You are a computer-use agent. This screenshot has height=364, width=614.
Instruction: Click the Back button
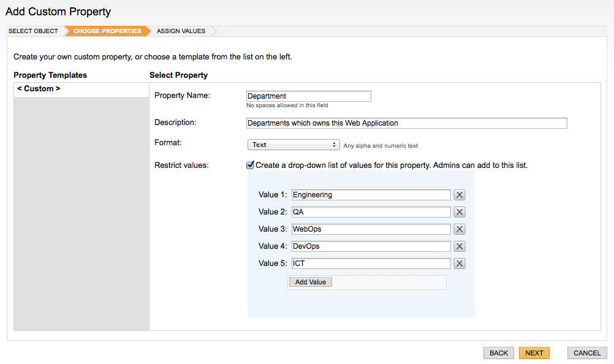point(498,353)
